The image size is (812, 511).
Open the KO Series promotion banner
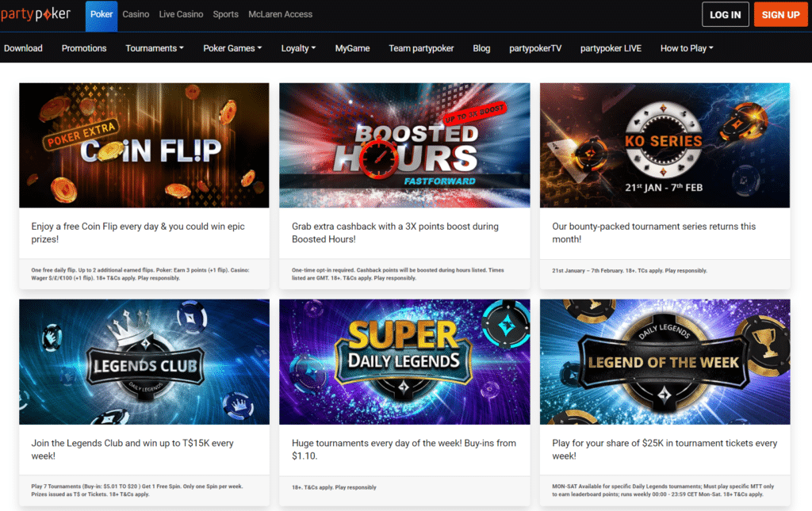click(x=665, y=145)
